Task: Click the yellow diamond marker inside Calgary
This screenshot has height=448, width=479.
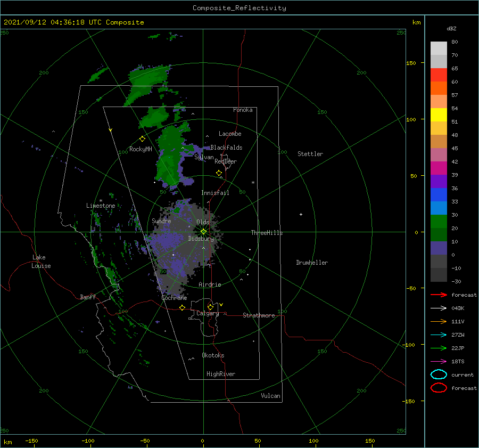Action: (x=210, y=307)
